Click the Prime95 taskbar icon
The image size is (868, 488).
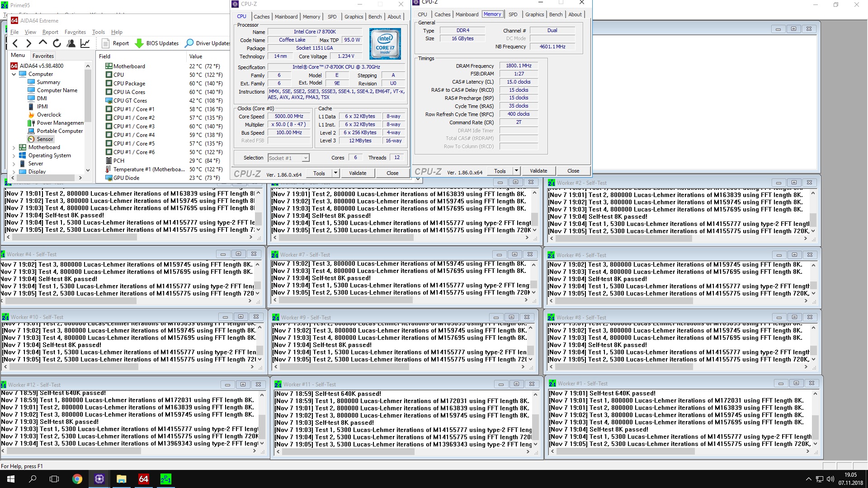tap(166, 479)
